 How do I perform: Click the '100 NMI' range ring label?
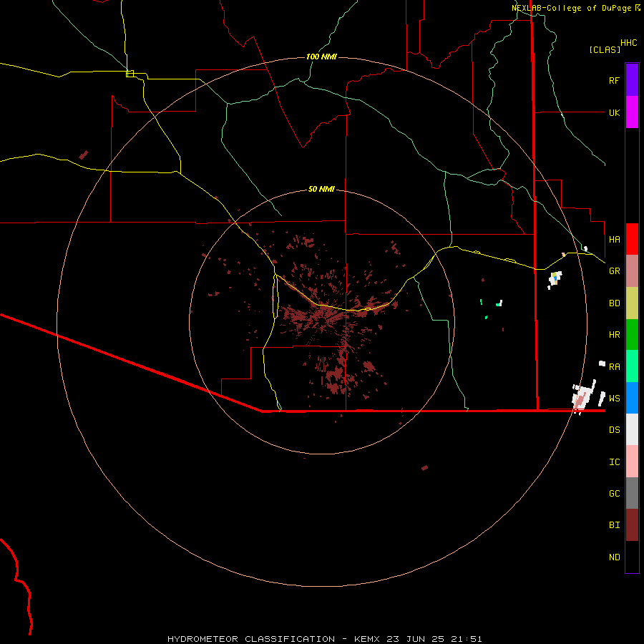click(321, 57)
